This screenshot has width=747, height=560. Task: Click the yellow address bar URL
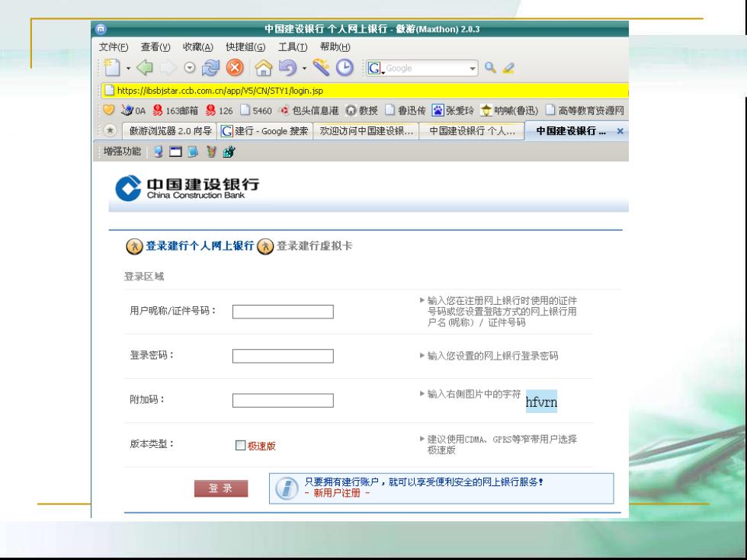pos(220,91)
